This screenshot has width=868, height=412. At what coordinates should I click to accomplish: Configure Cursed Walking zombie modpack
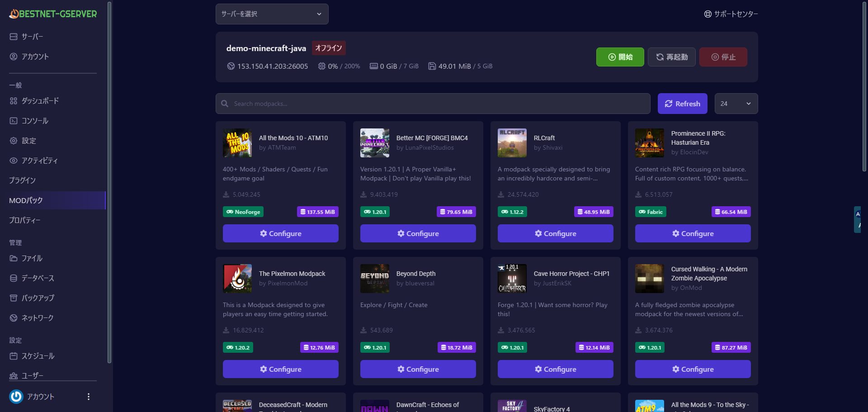pos(693,369)
